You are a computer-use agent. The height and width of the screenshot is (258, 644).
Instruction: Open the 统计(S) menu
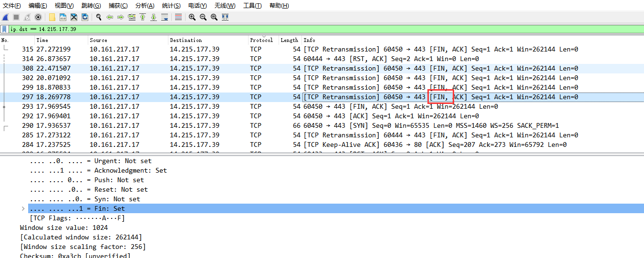[171, 6]
